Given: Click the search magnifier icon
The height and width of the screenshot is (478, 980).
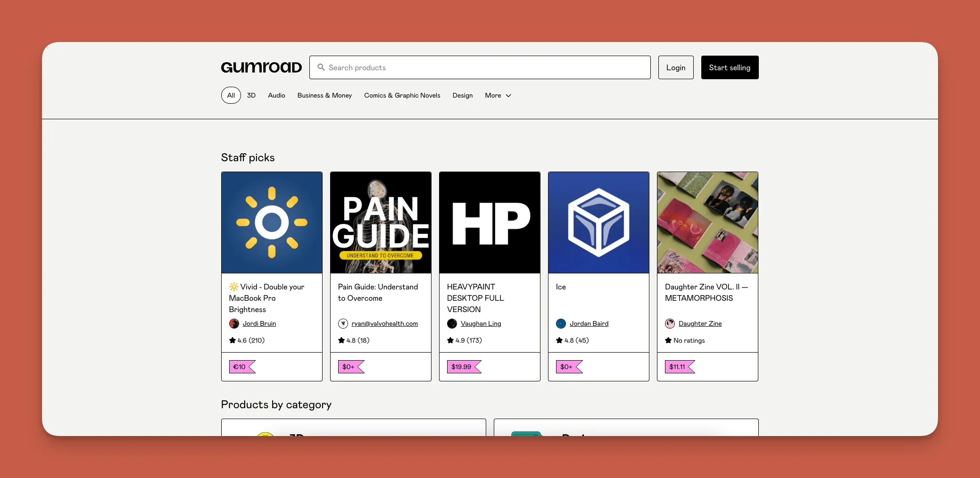Looking at the screenshot, I should coord(321,67).
